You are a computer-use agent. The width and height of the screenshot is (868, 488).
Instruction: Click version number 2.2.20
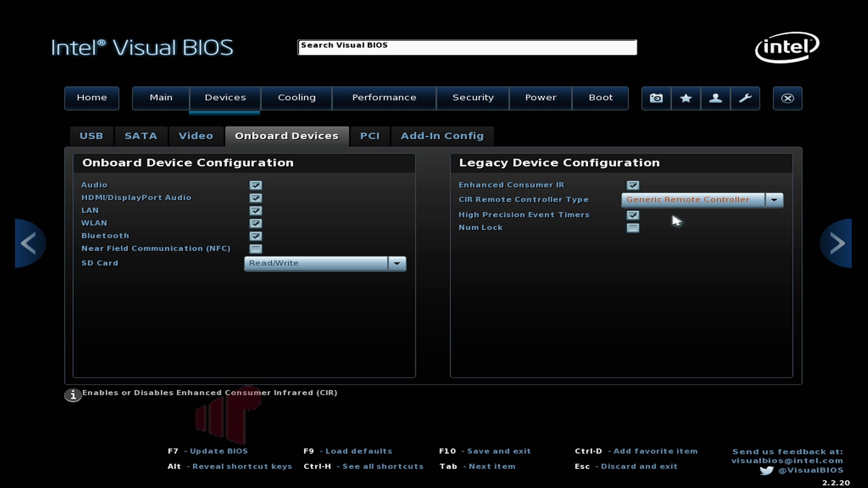836,483
